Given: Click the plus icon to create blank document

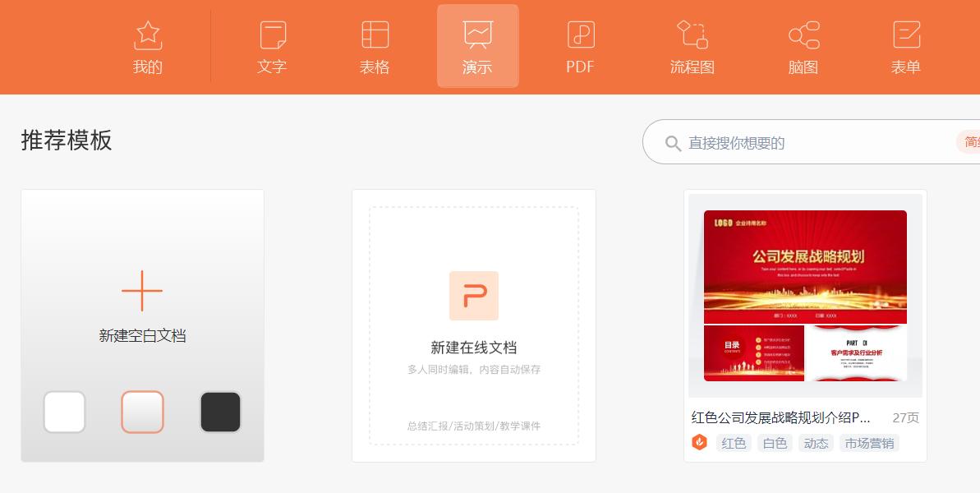Looking at the screenshot, I should (x=142, y=291).
